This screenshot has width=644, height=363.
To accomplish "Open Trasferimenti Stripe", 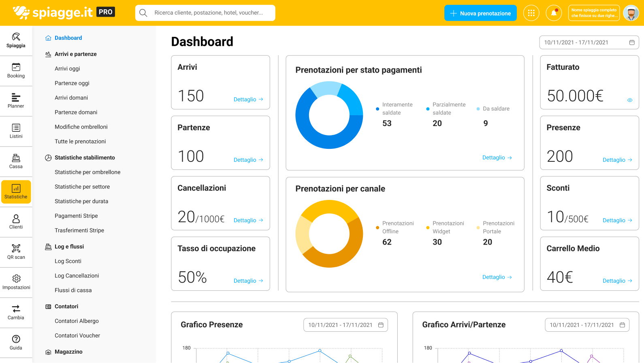I will pos(79,231).
